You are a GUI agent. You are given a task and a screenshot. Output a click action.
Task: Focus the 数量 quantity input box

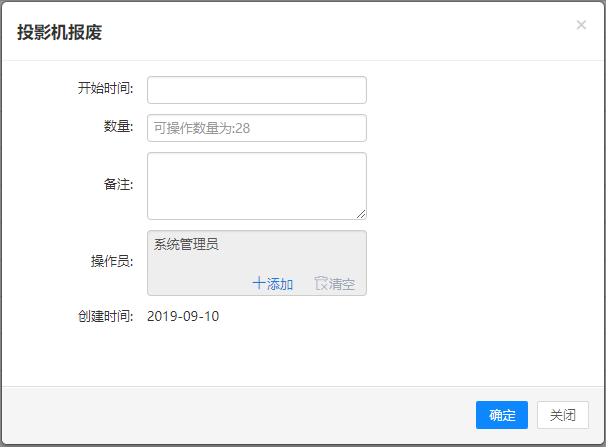tap(256, 128)
